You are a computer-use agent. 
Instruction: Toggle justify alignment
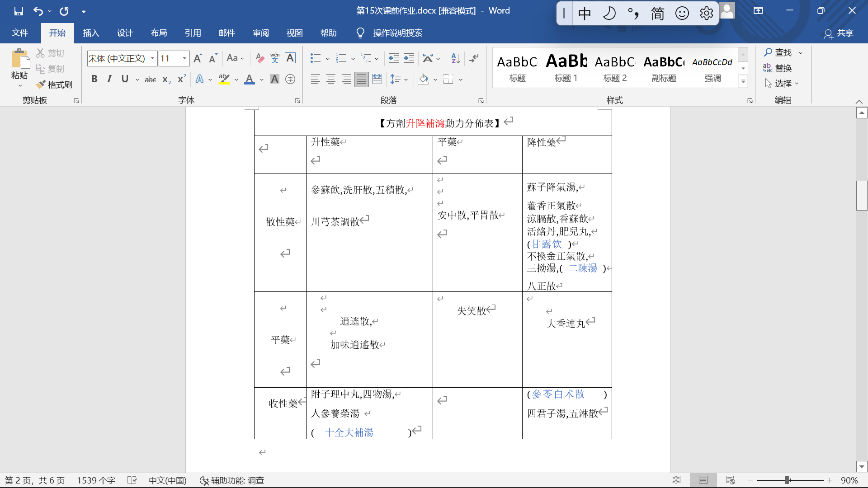click(362, 80)
